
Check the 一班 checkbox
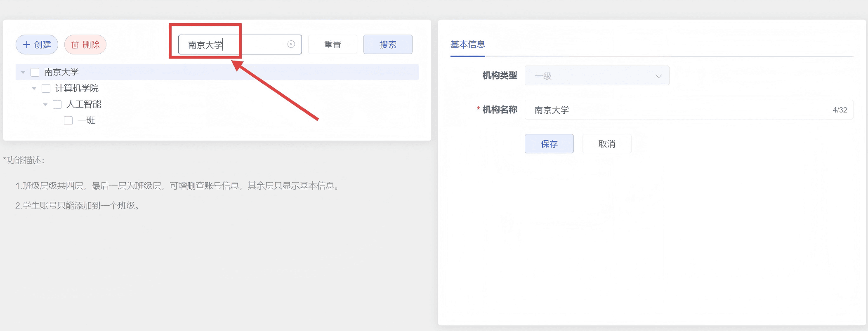coord(68,121)
